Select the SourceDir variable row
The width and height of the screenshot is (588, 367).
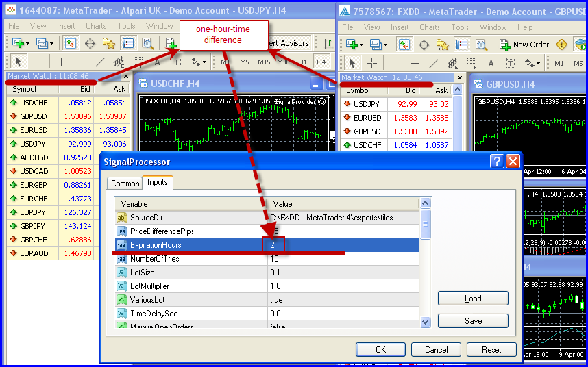267,218
